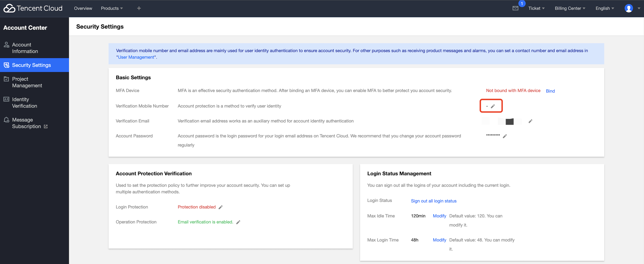Click the Verification Mobile Number label
Image resolution: width=644 pixels, height=264 pixels.
pyautogui.click(x=142, y=106)
